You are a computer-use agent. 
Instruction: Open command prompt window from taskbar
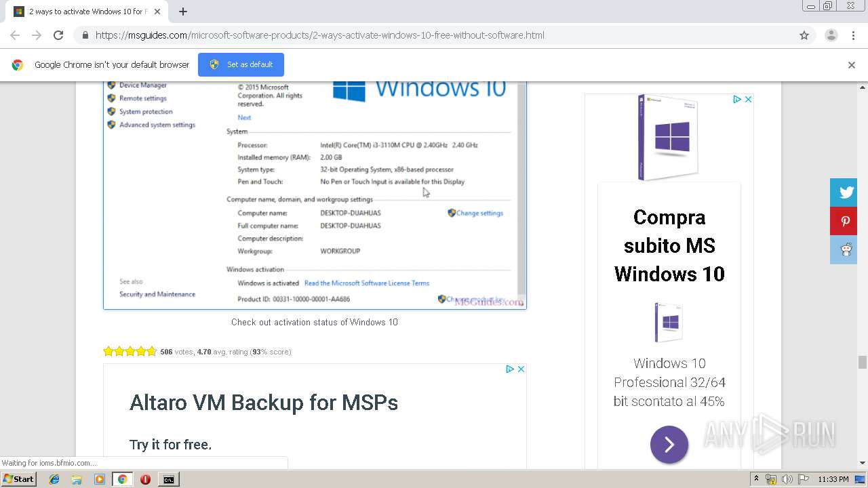[x=168, y=479]
